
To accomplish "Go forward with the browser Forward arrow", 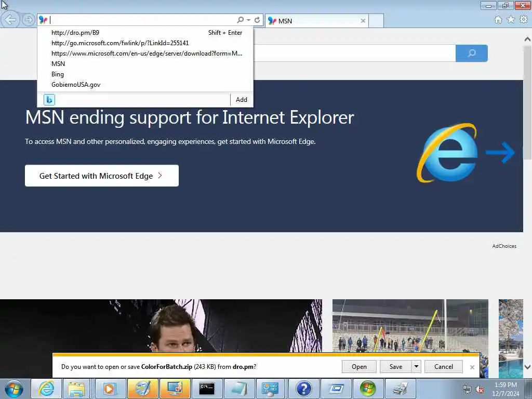I will [29, 20].
